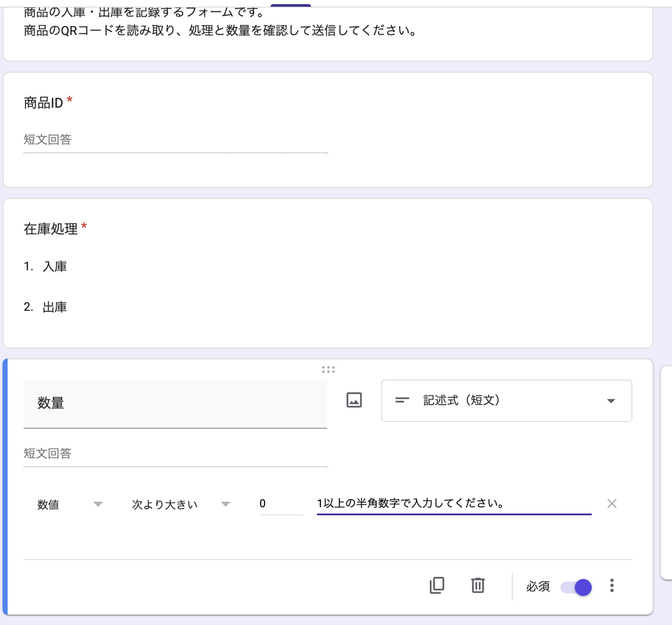Image resolution: width=672 pixels, height=625 pixels.
Task: Click the form description about QRコード
Action: pos(220,30)
